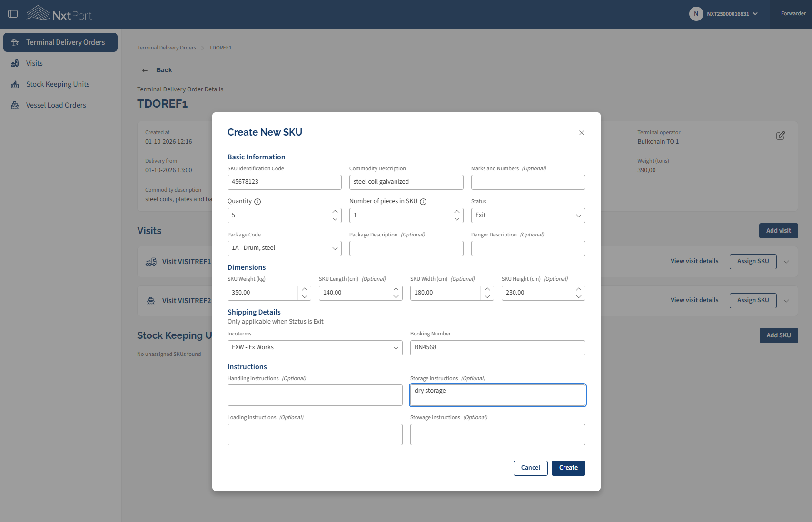Close the Create New SKU dialog
This screenshot has width=812, height=522.
tap(581, 133)
